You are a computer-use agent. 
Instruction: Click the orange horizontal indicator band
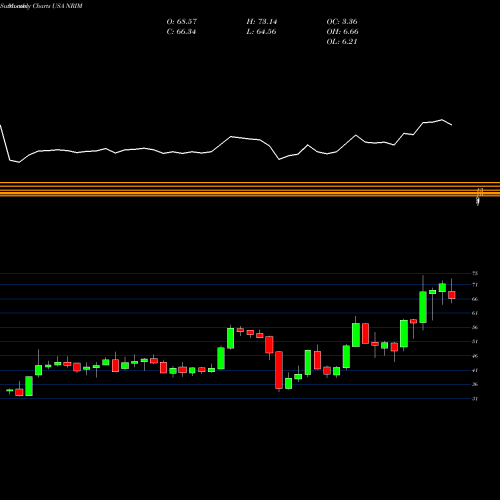(250, 189)
